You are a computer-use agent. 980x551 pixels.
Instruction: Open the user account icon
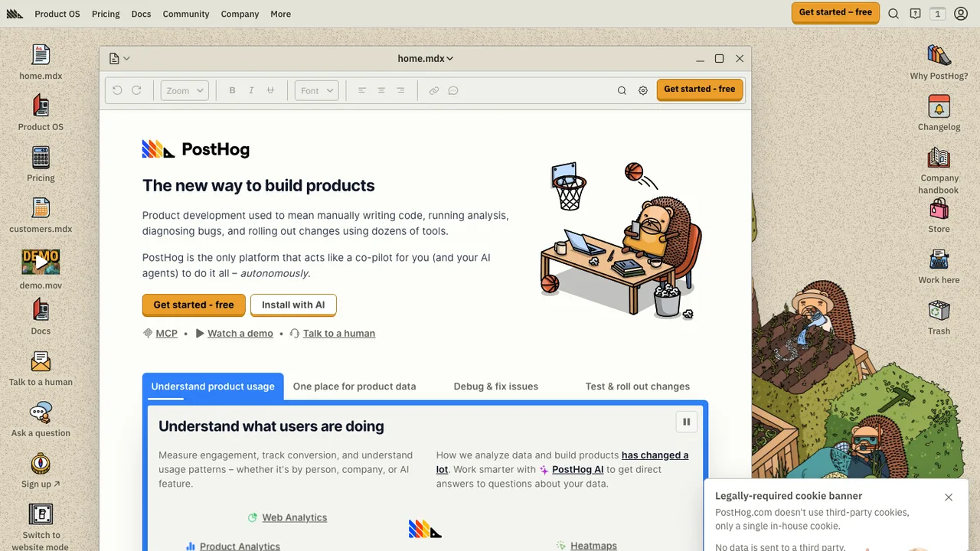[961, 14]
